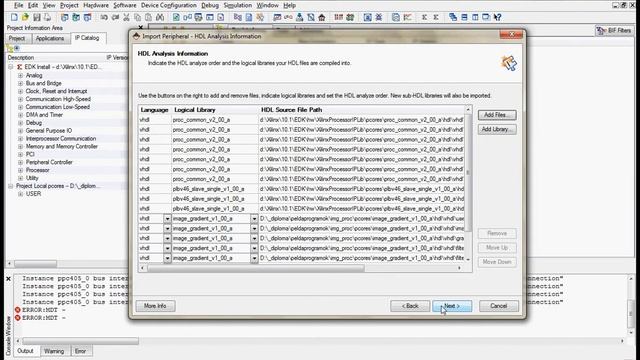Click the More Info button
Screen dimensions: 640x360
[155, 306]
